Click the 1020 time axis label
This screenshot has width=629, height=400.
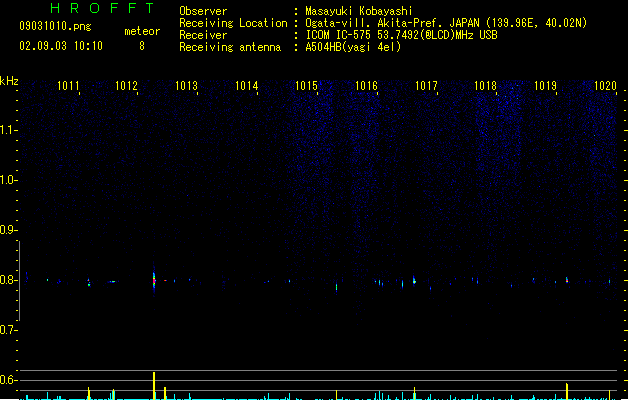click(x=605, y=86)
